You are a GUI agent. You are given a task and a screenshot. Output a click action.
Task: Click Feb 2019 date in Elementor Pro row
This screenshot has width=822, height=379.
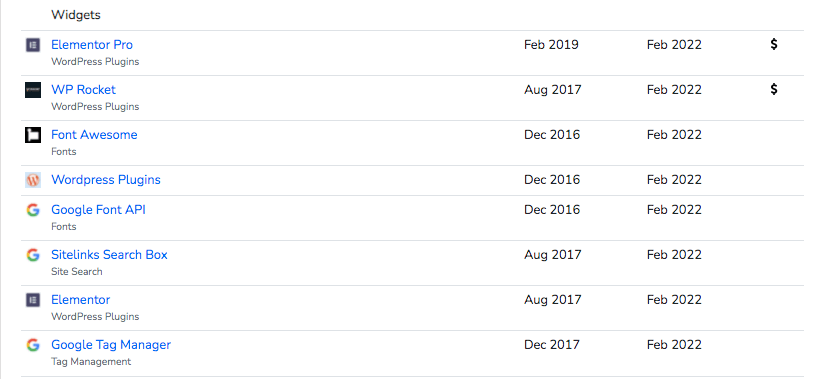click(x=551, y=45)
